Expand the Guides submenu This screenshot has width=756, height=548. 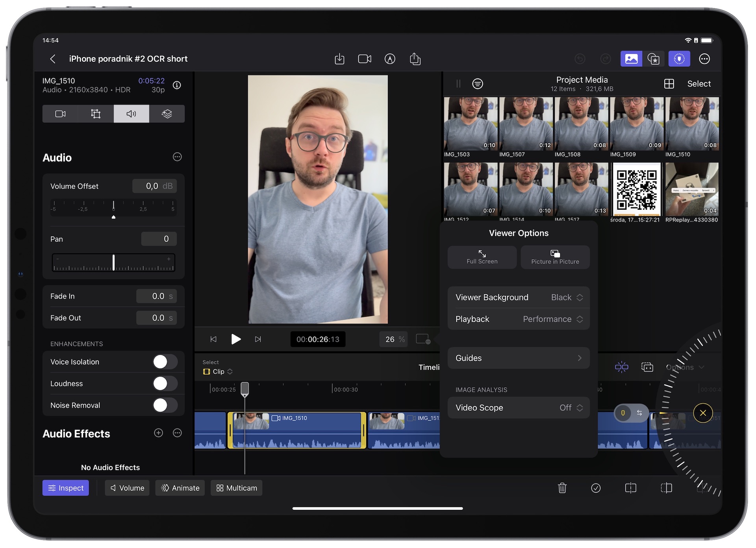coord(519,358)
